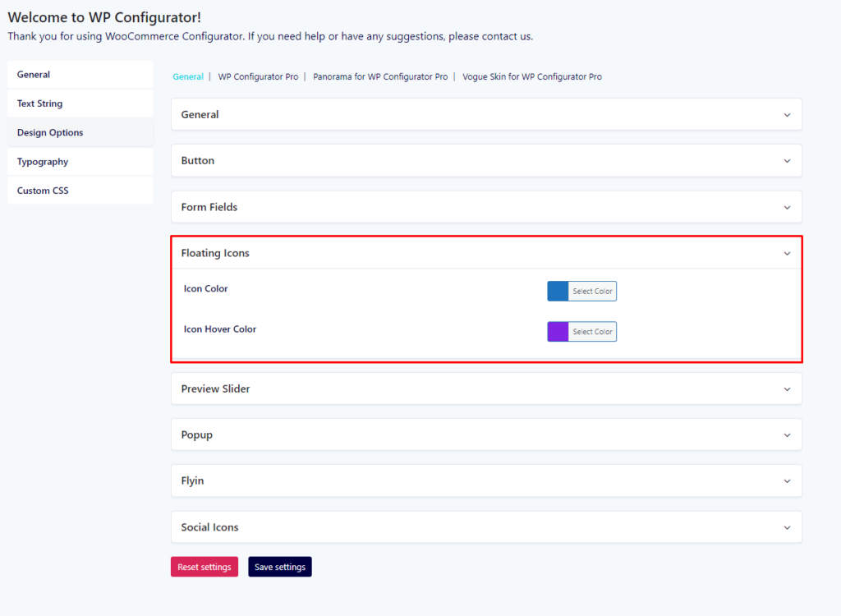The image size is (841, 616).
Task: Expand the Preview Slider accordion chevron
Action: click(x=787, y=389)
